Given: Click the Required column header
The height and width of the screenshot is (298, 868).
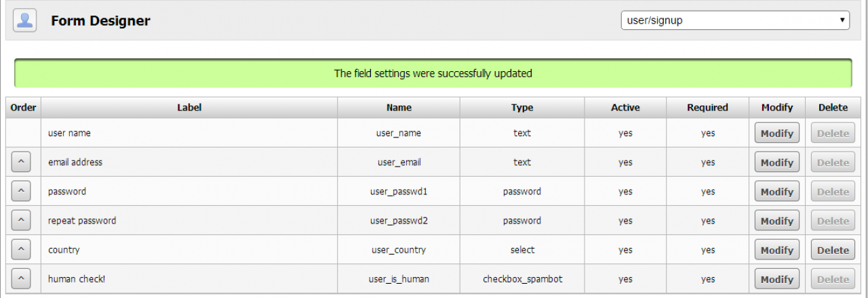Looking at the screenshot, I should tap(707, 107).
